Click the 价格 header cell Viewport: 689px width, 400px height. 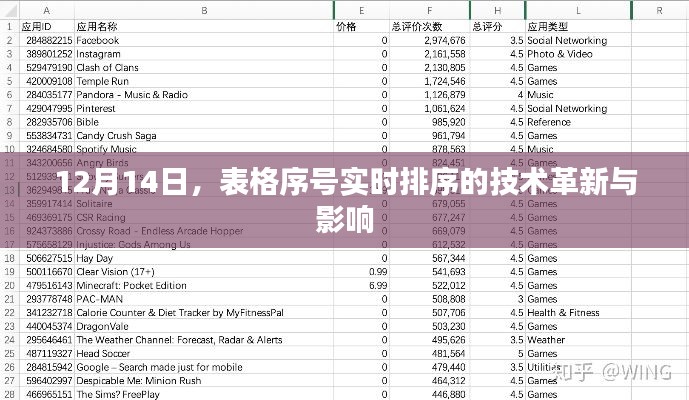362,26
